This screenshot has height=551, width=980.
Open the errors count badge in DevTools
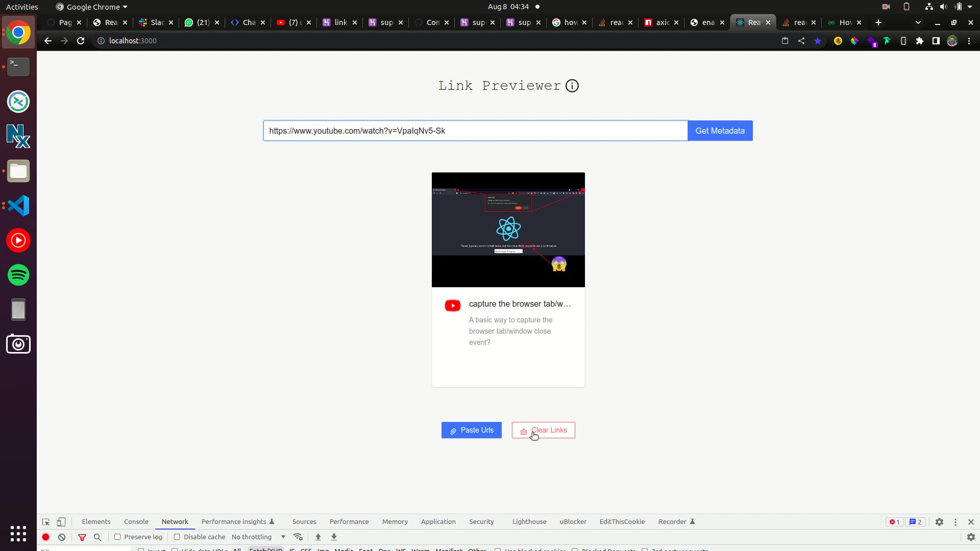tap(894, 522)
